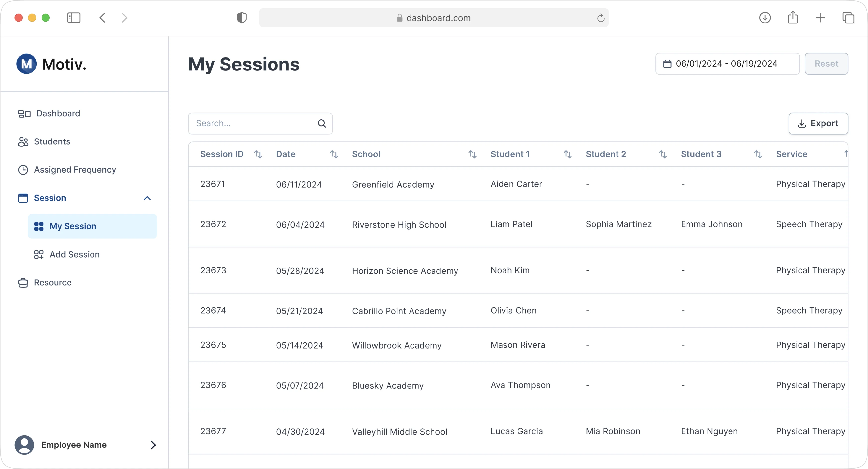The height and width of the screenshot is (469, 868).
Task: Click the Resource sidebar icon
Action: pyautogui.click(x=23, y=282)
